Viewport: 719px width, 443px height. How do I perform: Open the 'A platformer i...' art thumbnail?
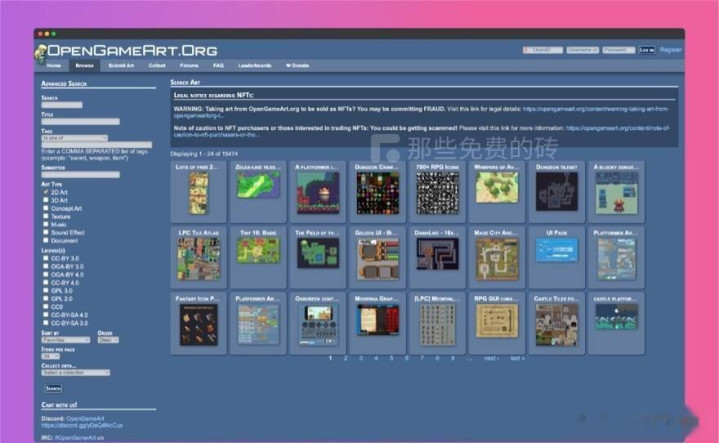tap(318, 192)
